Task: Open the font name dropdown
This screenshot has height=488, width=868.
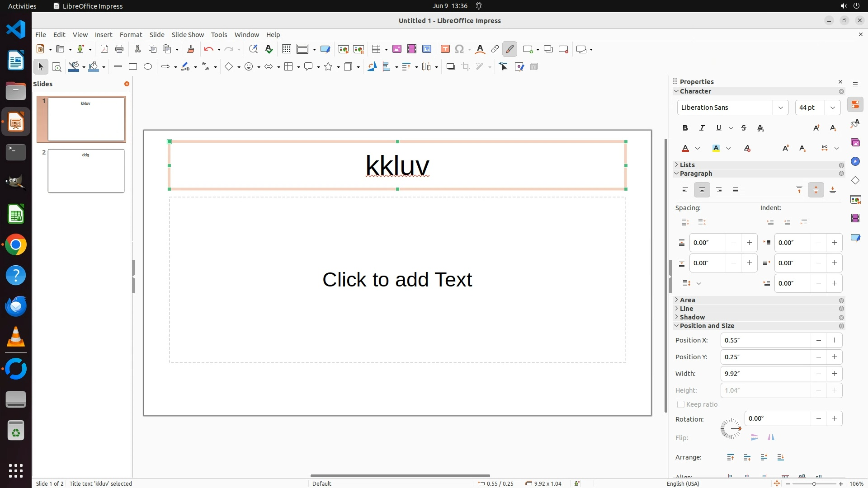Action: coord(780,108)
